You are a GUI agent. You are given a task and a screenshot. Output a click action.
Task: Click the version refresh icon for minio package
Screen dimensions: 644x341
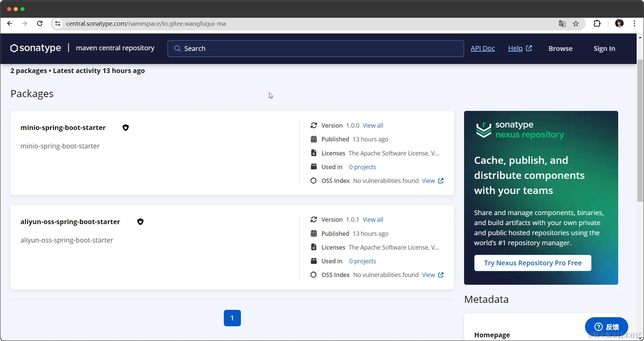pos(314,125)
